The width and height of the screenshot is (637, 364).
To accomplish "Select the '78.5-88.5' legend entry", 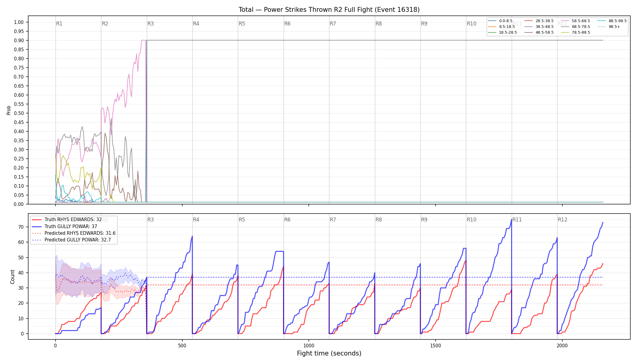I will [575, 32].
